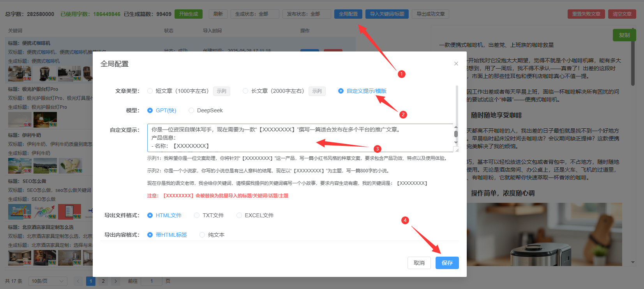Click the 前往 page number input field
The width and height of the screenshot is (644, 289).
click(x=152, y=281)
